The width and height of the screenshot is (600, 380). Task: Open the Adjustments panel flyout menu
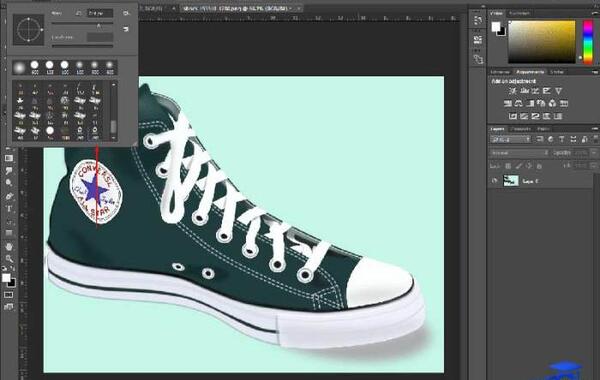click(595, 72)
